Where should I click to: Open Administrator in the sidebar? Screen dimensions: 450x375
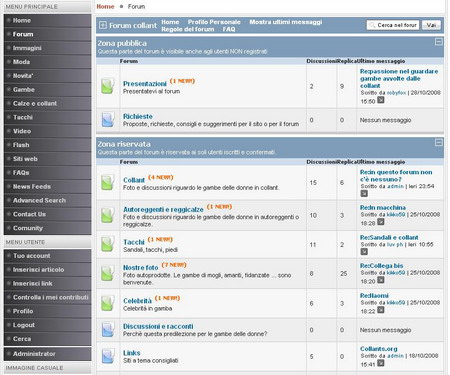coord(47,354)
